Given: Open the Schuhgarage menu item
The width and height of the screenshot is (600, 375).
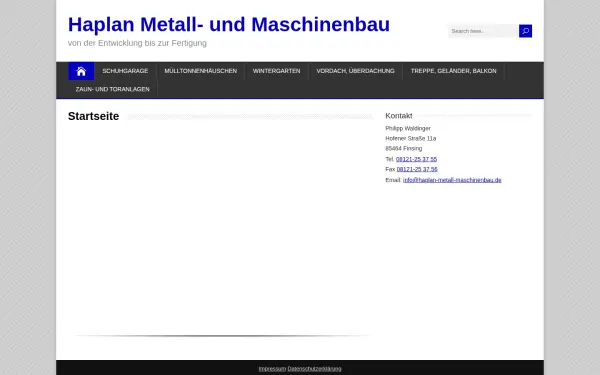Looking at the screenshot, I should (x=125, y=71).
